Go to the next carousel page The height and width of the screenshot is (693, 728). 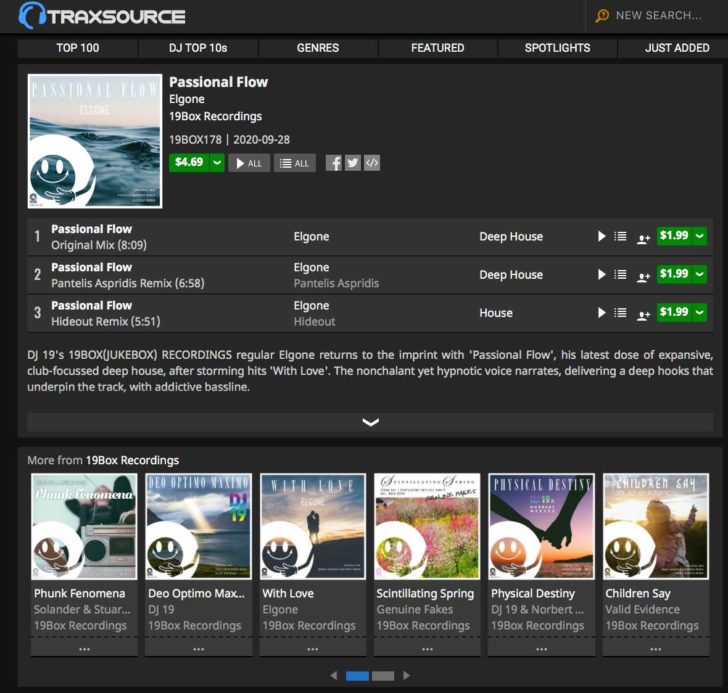point(406,675)
